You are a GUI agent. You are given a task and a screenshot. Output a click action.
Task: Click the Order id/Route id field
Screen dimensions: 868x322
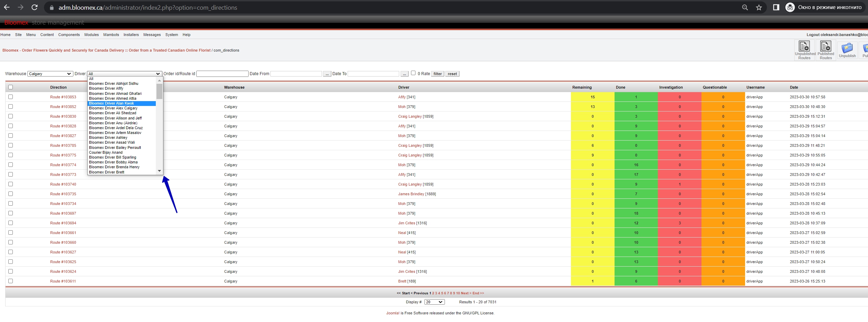tap(222, 74)
